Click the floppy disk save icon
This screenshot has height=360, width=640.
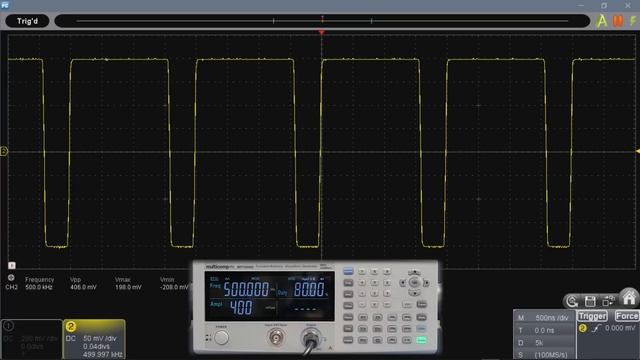tap(590, 301)
